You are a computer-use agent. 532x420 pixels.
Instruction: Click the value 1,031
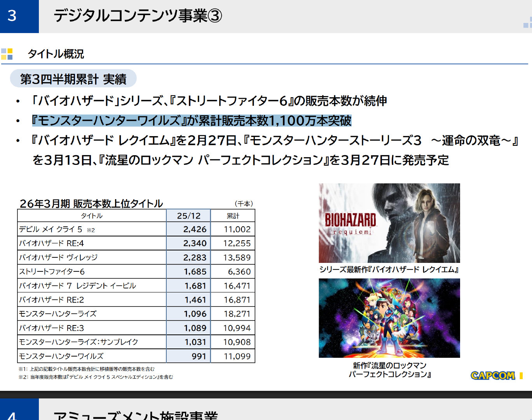pos(195,342)
